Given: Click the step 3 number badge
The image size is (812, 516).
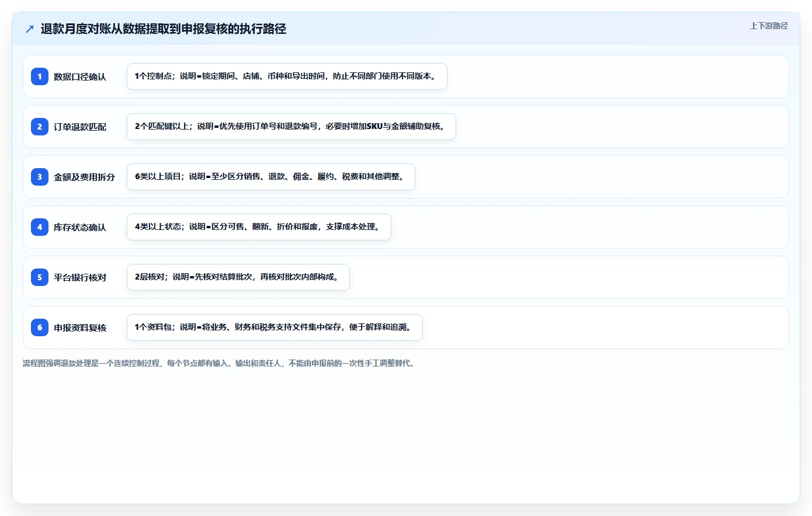Looking at the screenshot, I should (40, 177).
